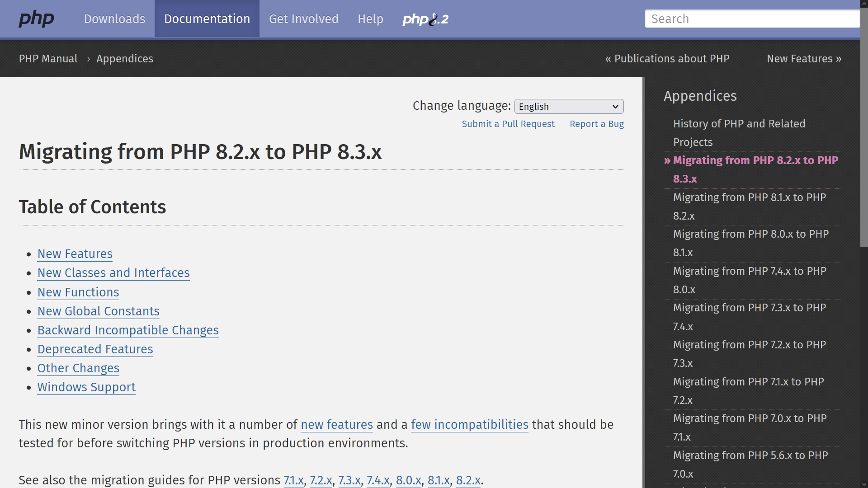Click the Appendices breadcrumb

pos(125,59)
